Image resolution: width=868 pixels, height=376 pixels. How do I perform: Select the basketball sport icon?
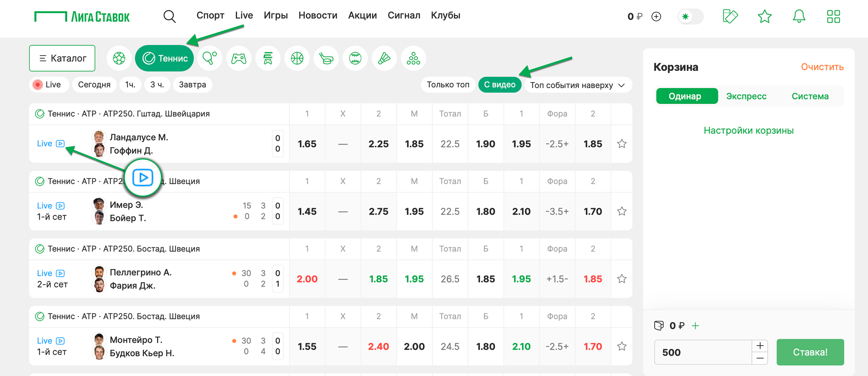pos(297,58)
